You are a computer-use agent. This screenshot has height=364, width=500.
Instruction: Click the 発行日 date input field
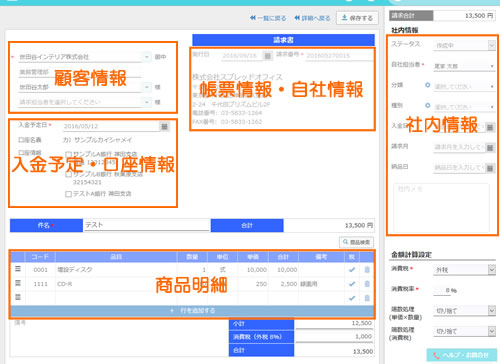pos(242,56)
